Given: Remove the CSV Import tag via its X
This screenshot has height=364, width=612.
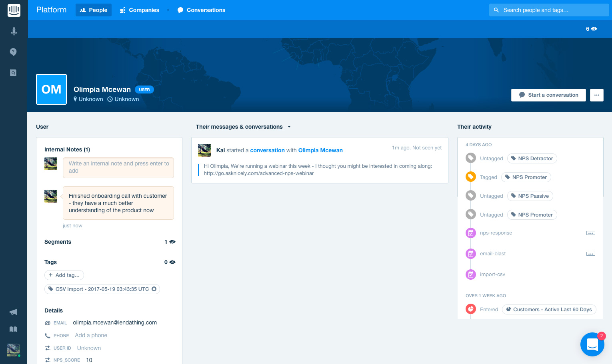Looking at the screenshot, I should [154, 289].
